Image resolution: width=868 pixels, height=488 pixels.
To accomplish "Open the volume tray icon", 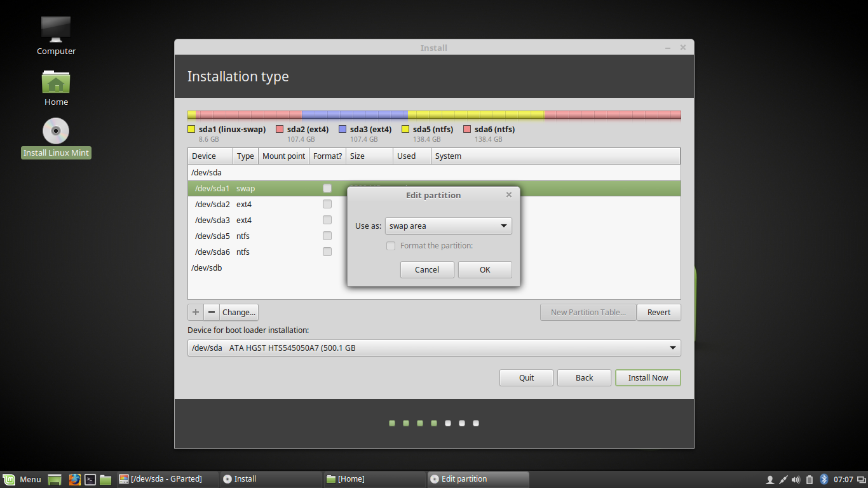I will coord(796,479).
